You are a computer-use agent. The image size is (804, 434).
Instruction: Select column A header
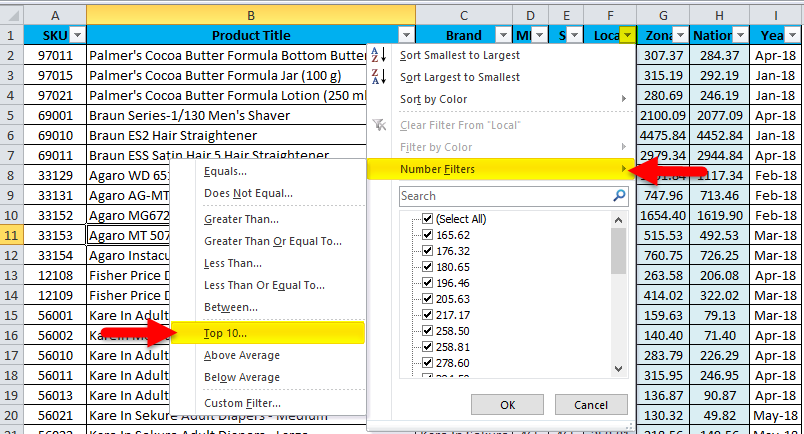click(55, 15)
